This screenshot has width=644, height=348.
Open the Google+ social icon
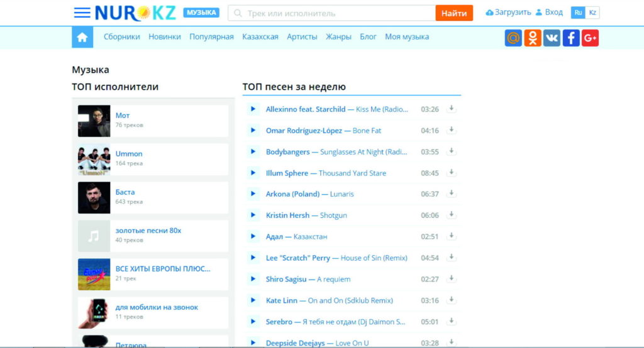click(590, 38)
